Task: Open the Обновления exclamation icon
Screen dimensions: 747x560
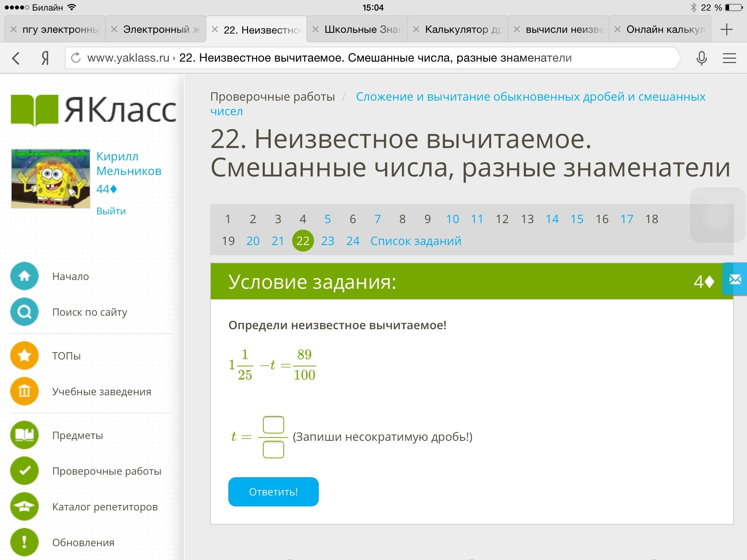Action: (24, 542)
